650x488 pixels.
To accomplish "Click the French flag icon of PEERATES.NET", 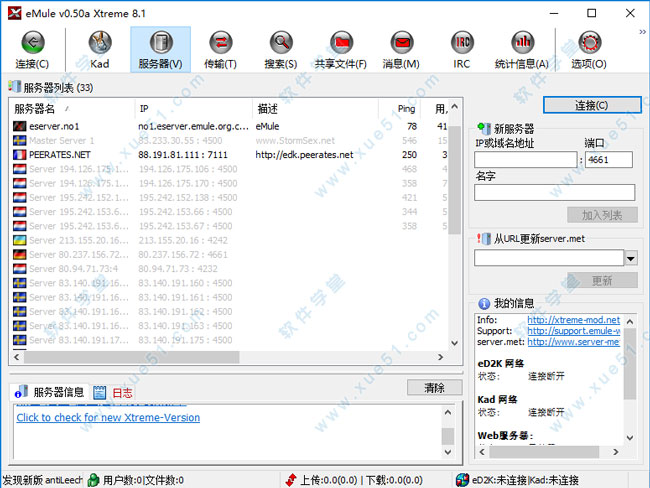I will tap(19, 155).
